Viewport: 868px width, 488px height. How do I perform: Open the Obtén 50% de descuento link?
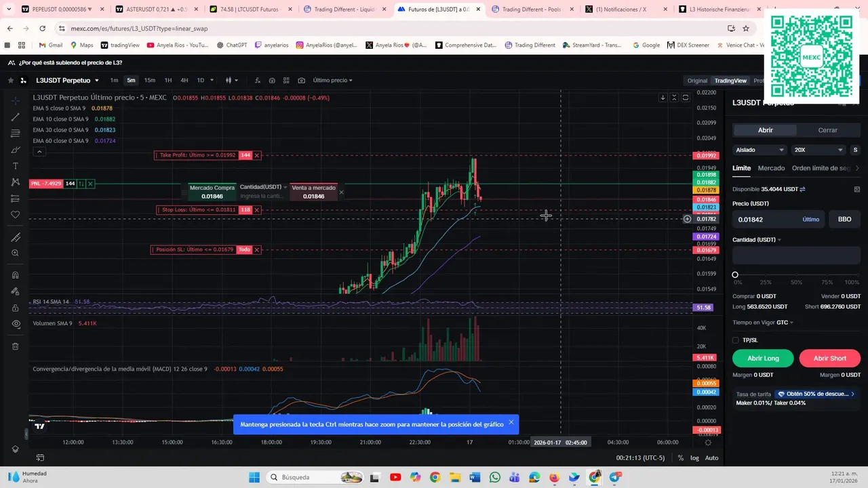coord(816,394)
